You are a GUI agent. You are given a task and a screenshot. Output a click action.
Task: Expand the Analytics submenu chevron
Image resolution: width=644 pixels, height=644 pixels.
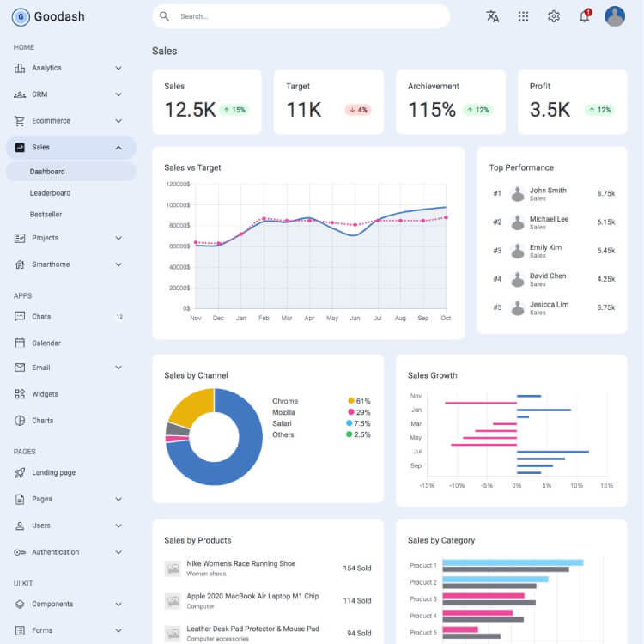[118, 68]
